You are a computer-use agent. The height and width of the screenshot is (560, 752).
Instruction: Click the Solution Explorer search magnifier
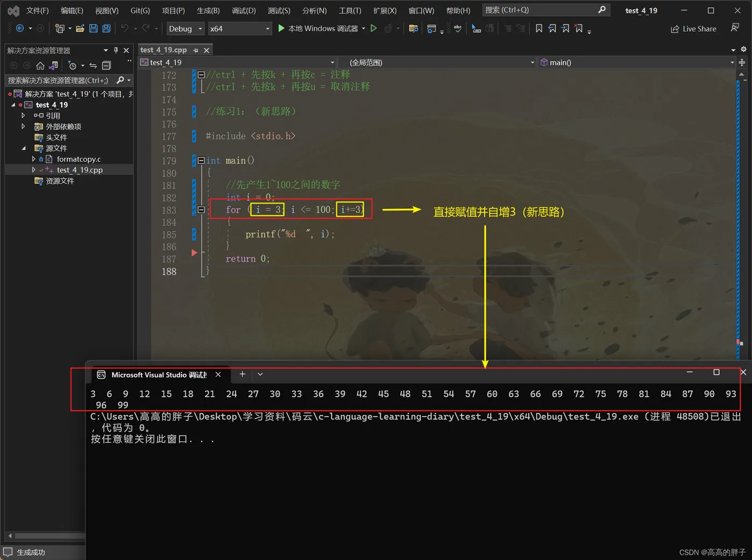(x=120, y=80)
